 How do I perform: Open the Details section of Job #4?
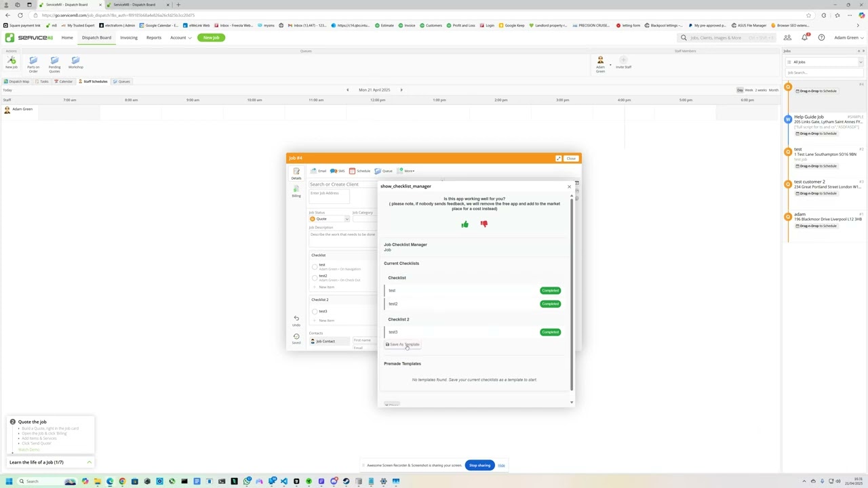click(296, 174)
